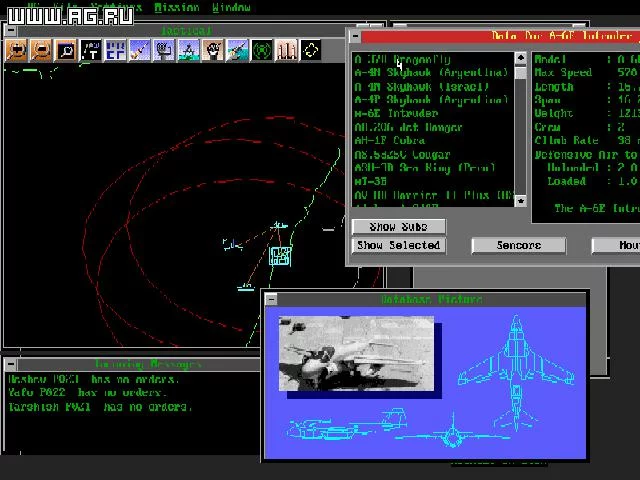Click the navigation dividers compass icon
Screen dimensions: 640x480
click(x=189, y=51)
